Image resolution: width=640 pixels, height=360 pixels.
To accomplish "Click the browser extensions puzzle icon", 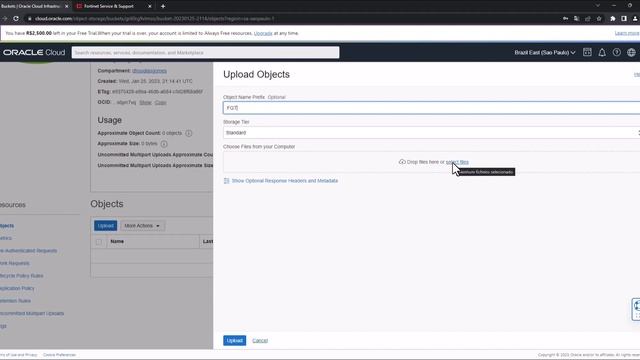I will click(613, 18).
